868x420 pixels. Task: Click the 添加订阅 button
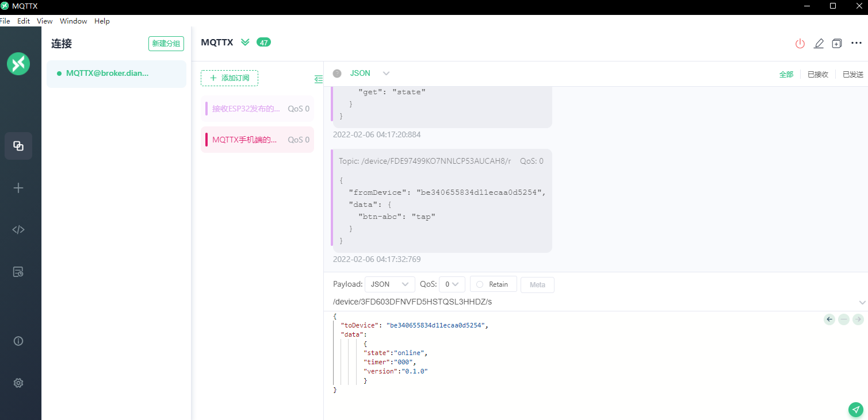click(229, 78)
